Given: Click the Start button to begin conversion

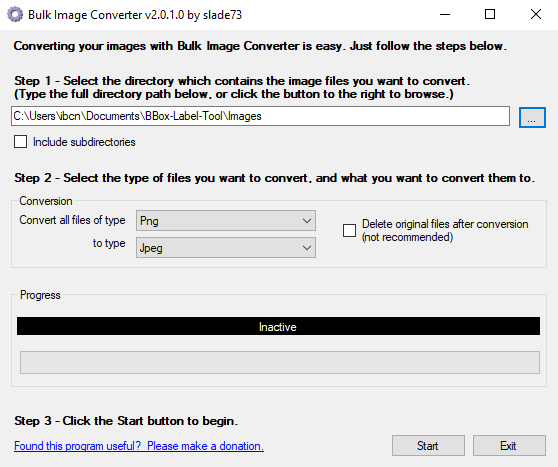Looking at the screenshot, I should pyautogui.click(x=428, y=445).
